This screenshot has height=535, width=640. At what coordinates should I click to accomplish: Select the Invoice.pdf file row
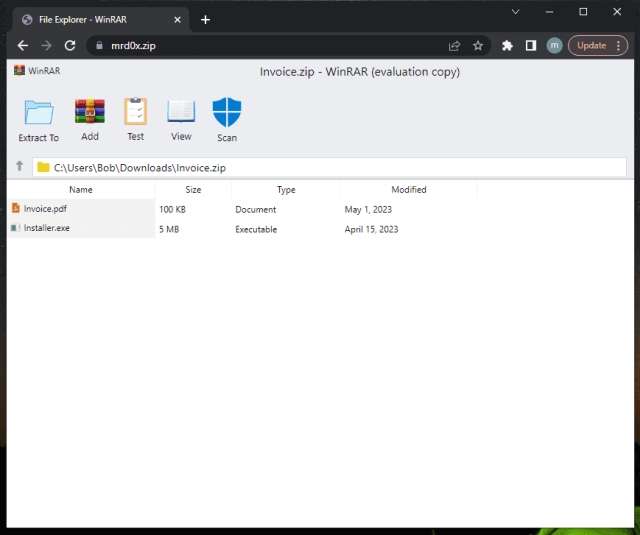pos(80,209)
